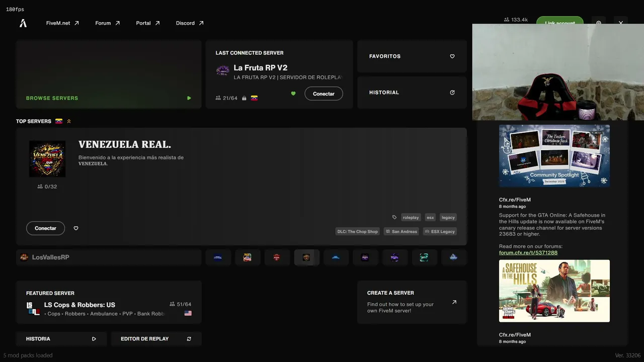This screenshot has width=644, height=362.
Task: Open the Safehouse in the Hills image
Action: 554,291
